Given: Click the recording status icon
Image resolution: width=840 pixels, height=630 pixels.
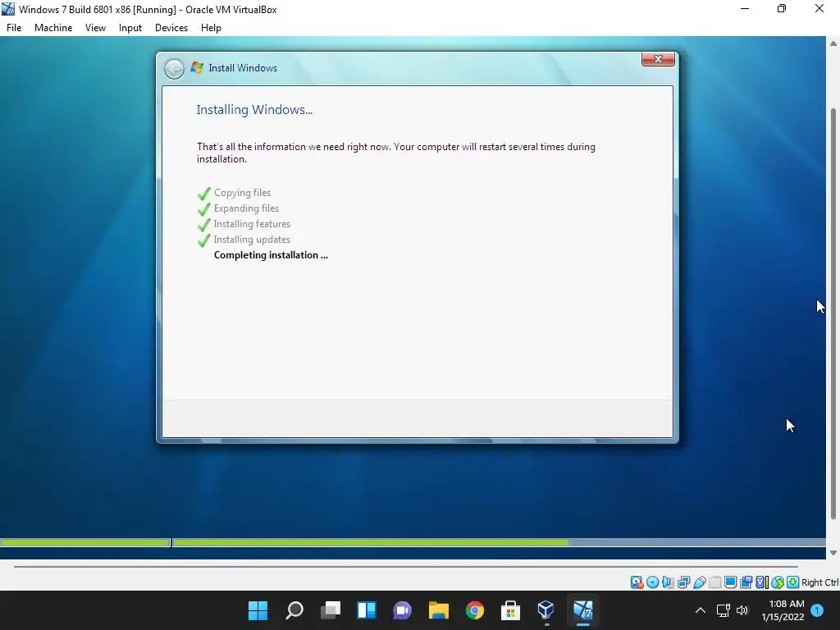Looking at the screenshot, I should [746, 582].
